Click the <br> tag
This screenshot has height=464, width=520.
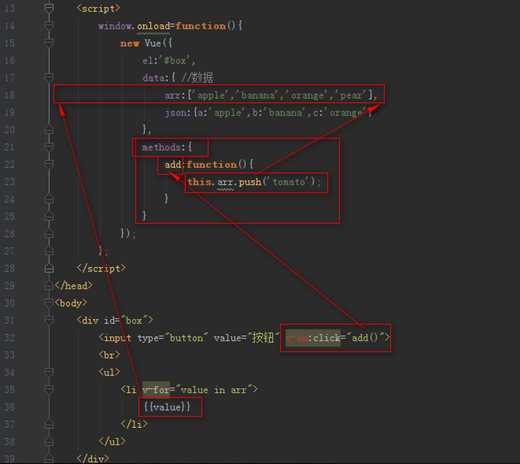tap(109, 355)
